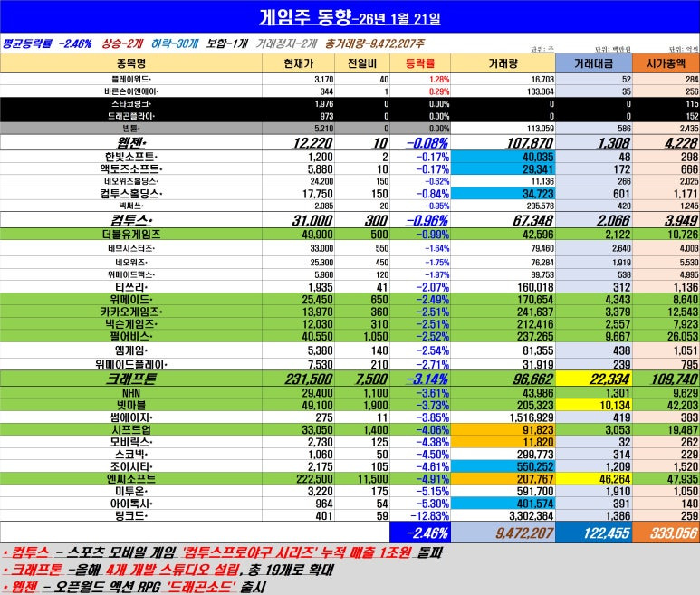Click the 평균등락률 -2.46% summary text
700x595 pixels.
[47, 43]
